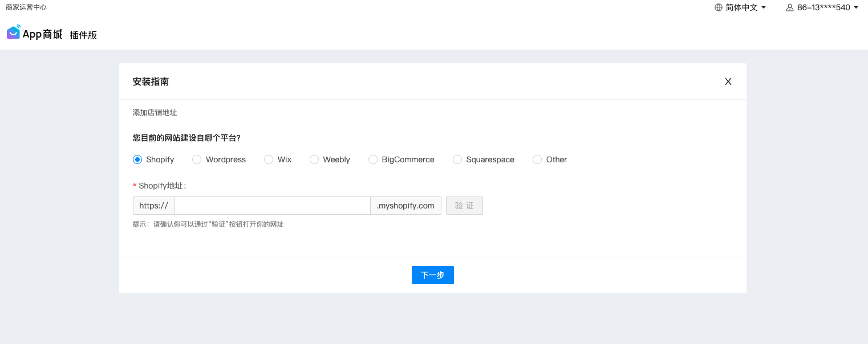868x344 pixels.
Task: Click the question 您目前的网站建设自哪个平台?
Action: [x=186, y=138]
